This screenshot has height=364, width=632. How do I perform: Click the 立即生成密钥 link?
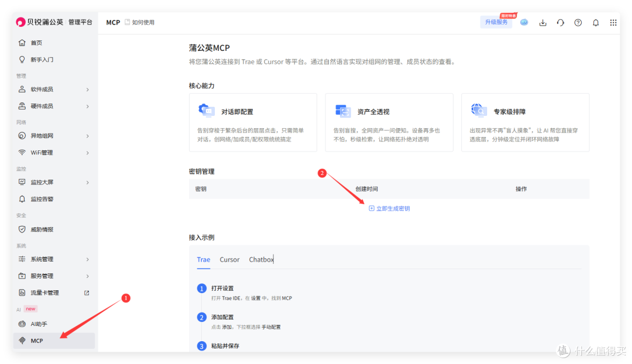(389, 208)
